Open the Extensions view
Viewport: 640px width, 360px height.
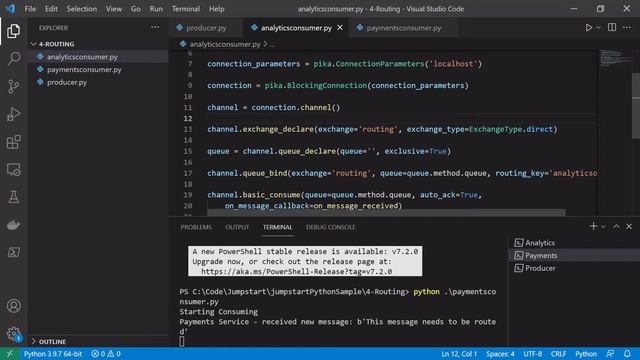click(x=13, y=142)
